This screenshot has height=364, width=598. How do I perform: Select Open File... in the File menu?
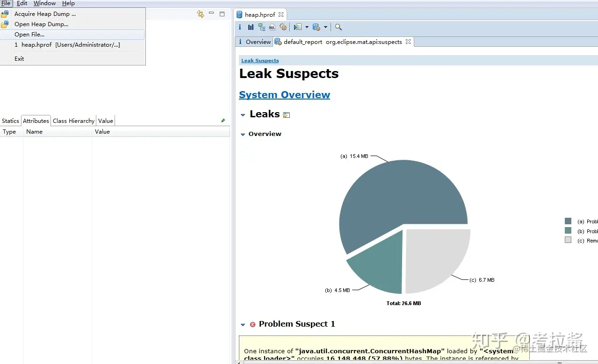tap(72, 35)
